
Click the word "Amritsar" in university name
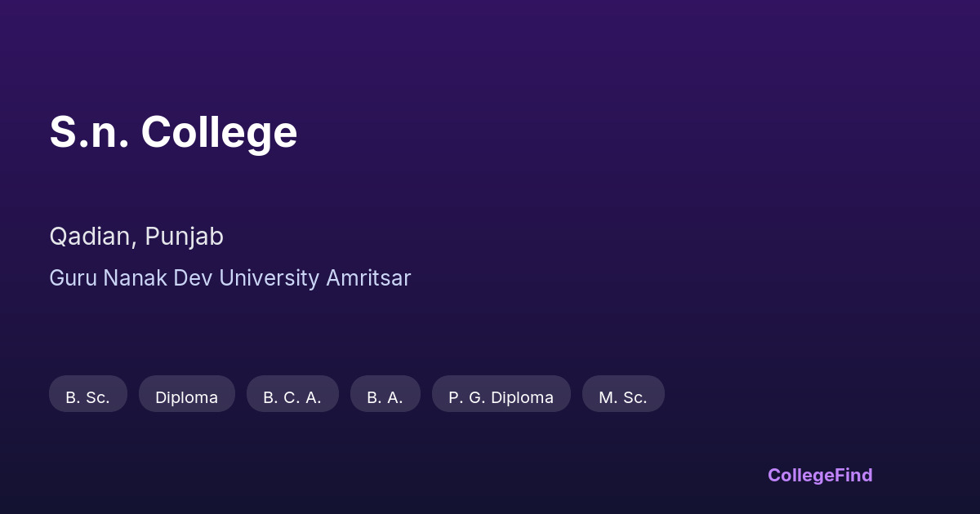(368, 278)
